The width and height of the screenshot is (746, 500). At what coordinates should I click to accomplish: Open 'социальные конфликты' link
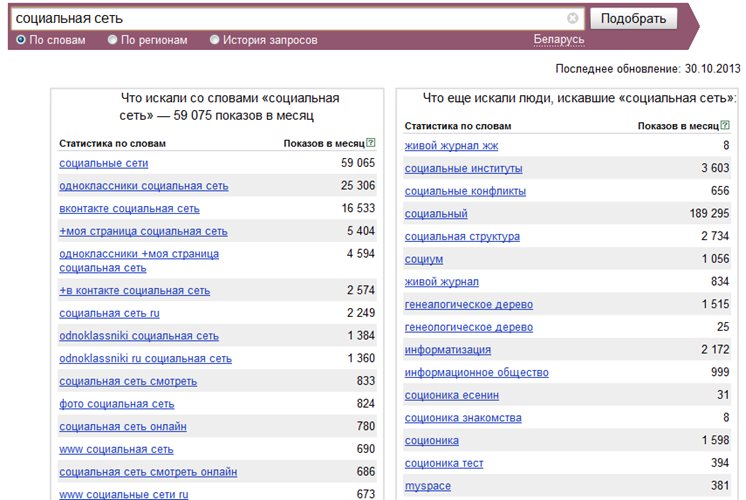(x=465, y=191)
